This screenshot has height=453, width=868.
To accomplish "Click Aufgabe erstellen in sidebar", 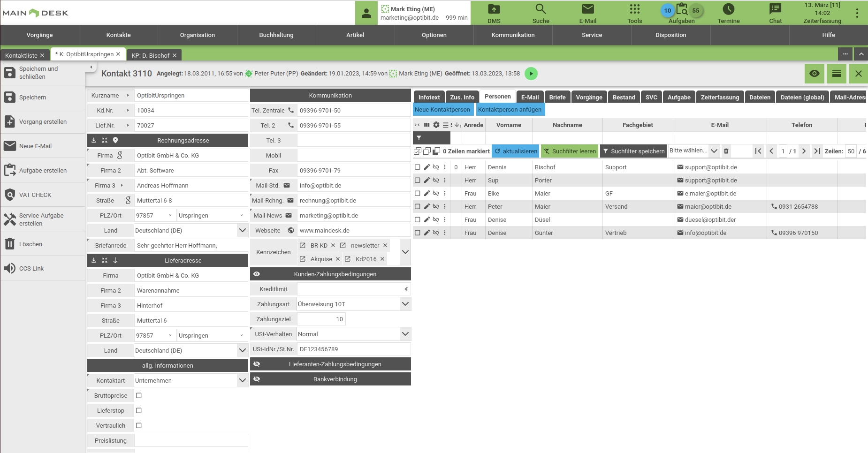I will pyautogui.click(x=43, y=171).
